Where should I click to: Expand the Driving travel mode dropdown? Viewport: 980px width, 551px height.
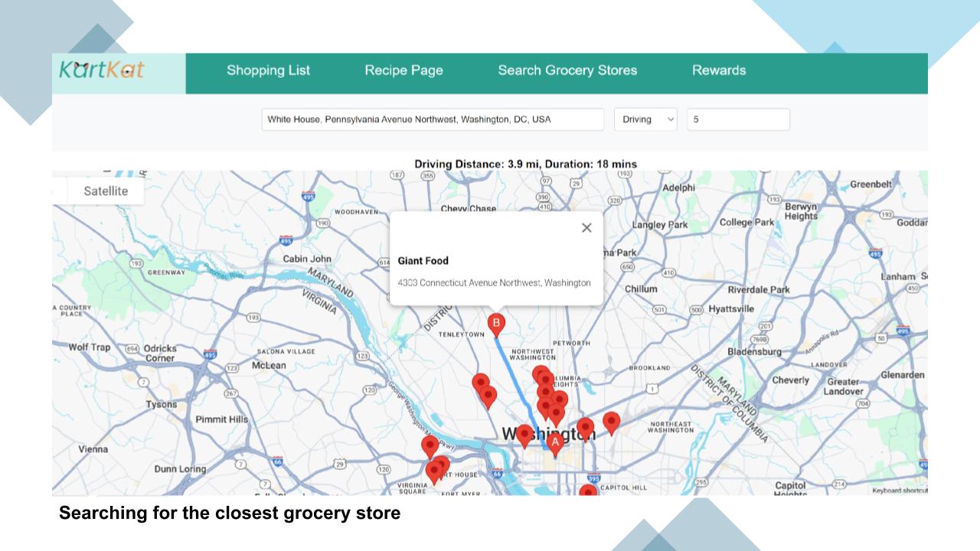(645, 119)
